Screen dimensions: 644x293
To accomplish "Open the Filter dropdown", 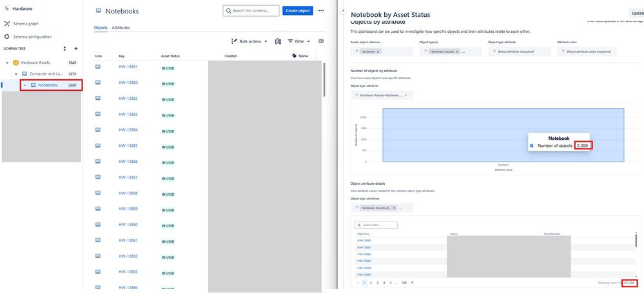I will click(x=299, y=41).
